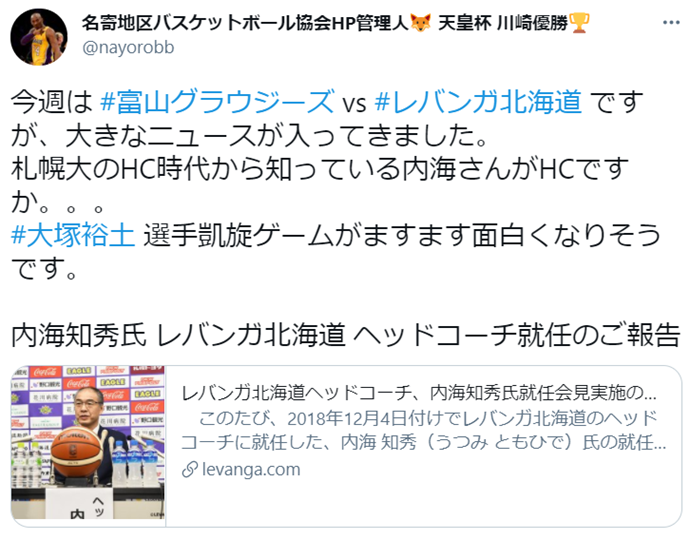Click 天皇杯 川崎優勝 in the display name

[503, 23]
